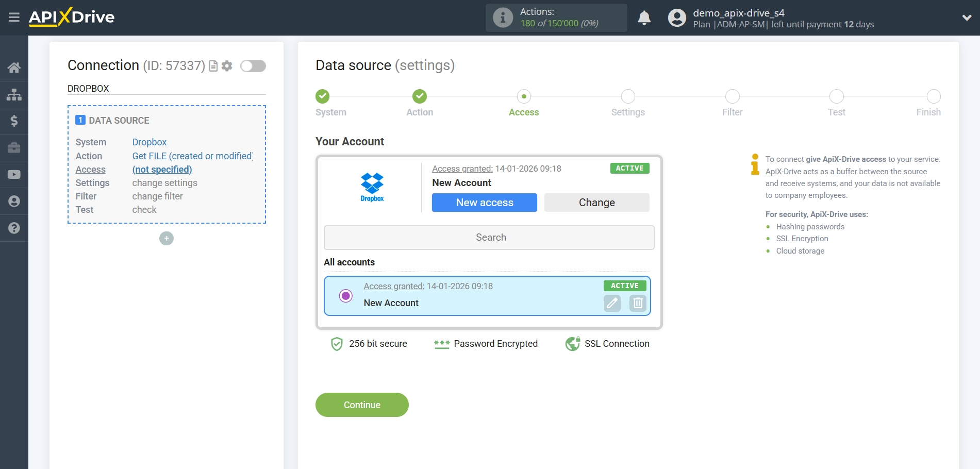The image size is (980, 469).
Task: Enable the connection on/off toggle switch
Action: click(x=253, y=66)
